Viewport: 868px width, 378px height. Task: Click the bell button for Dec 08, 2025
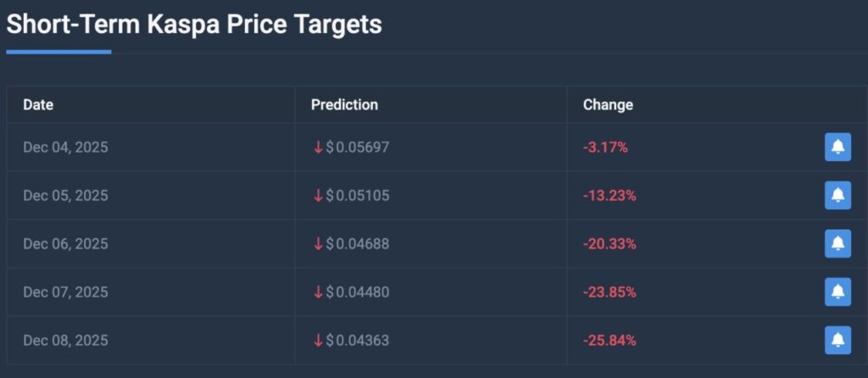pos(837,340)
